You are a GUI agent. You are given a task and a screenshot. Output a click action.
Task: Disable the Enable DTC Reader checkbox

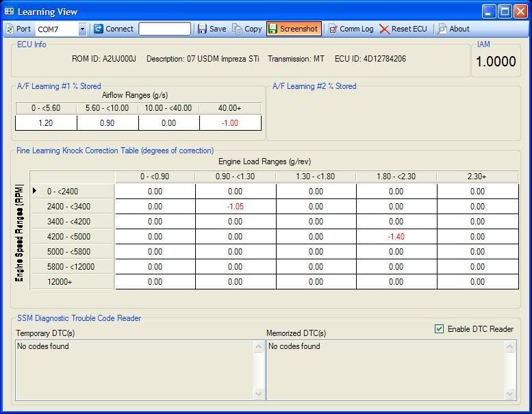click(440, 329)
